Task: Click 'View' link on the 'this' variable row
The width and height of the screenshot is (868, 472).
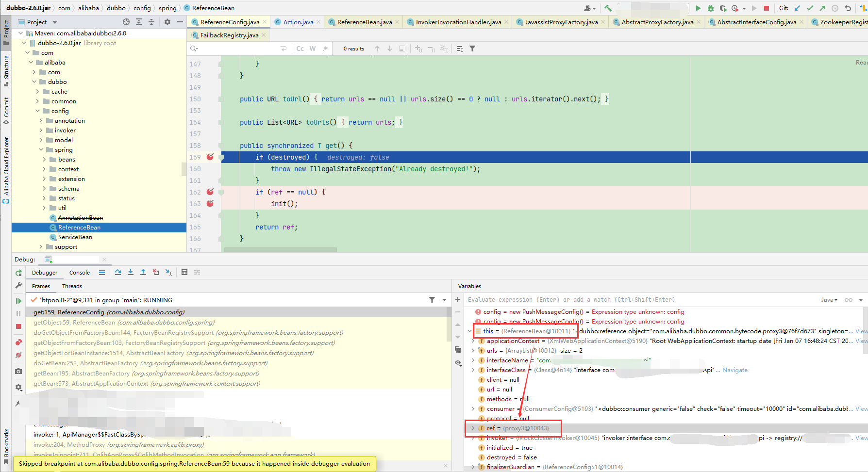Action: point(861,331)
